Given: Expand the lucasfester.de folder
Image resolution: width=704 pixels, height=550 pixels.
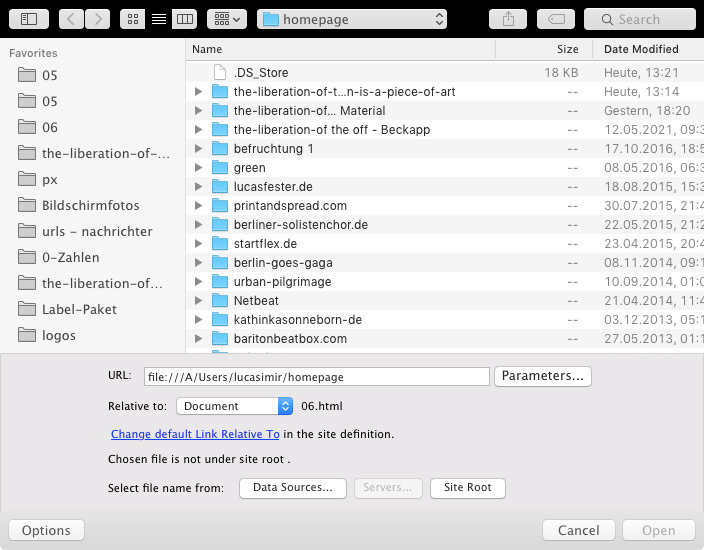Looking at the screenshot, I should pos(198,187).
